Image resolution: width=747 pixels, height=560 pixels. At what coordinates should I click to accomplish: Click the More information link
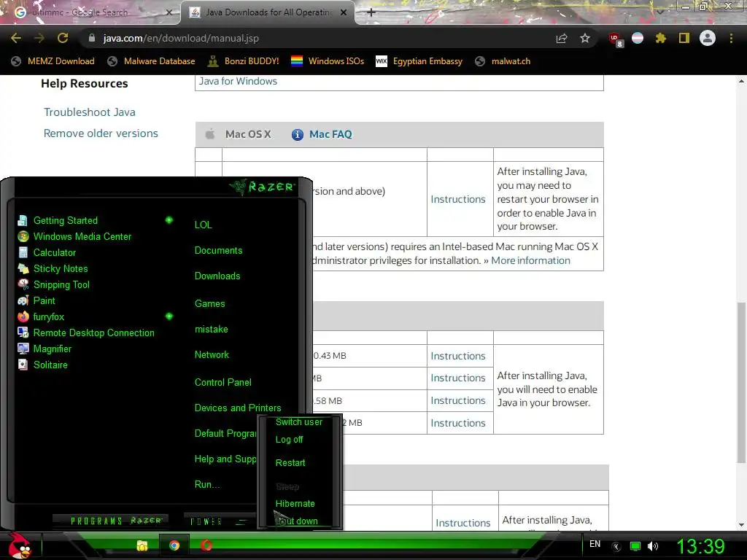[530, 260]
